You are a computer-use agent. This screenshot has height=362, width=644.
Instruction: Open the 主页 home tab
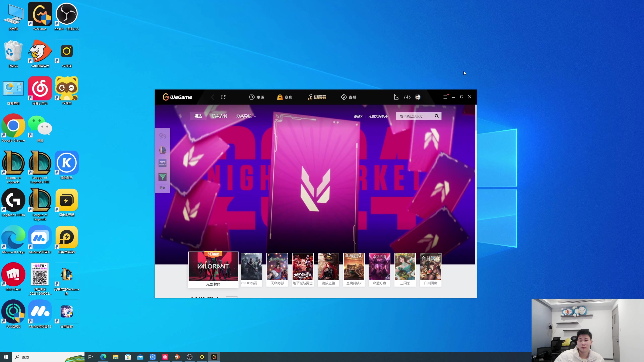coord(256,97)
